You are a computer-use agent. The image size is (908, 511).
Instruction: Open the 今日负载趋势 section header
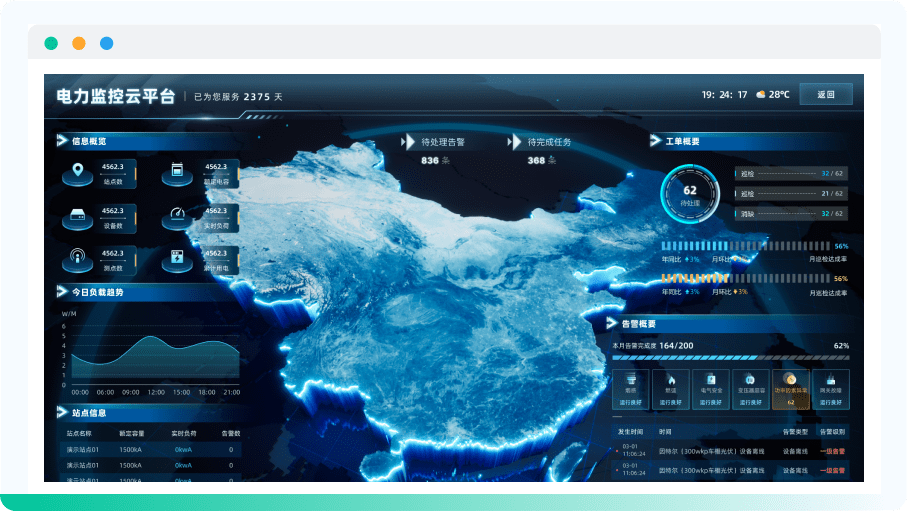click(97, 292)
